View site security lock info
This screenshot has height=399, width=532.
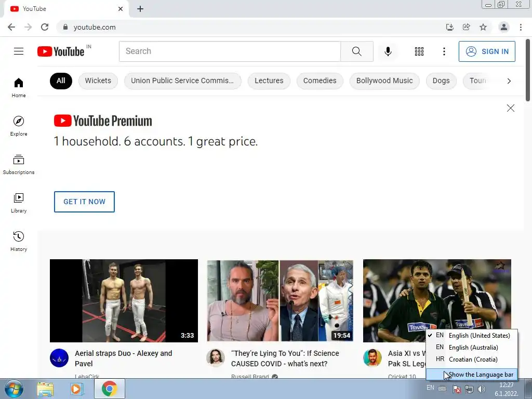coord(65,27)
